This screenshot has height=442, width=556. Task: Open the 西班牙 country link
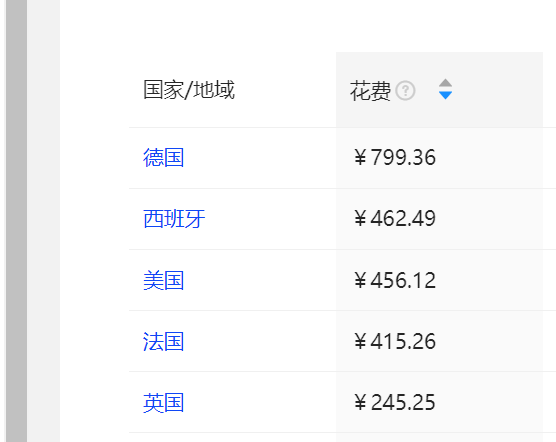[174, 218]
